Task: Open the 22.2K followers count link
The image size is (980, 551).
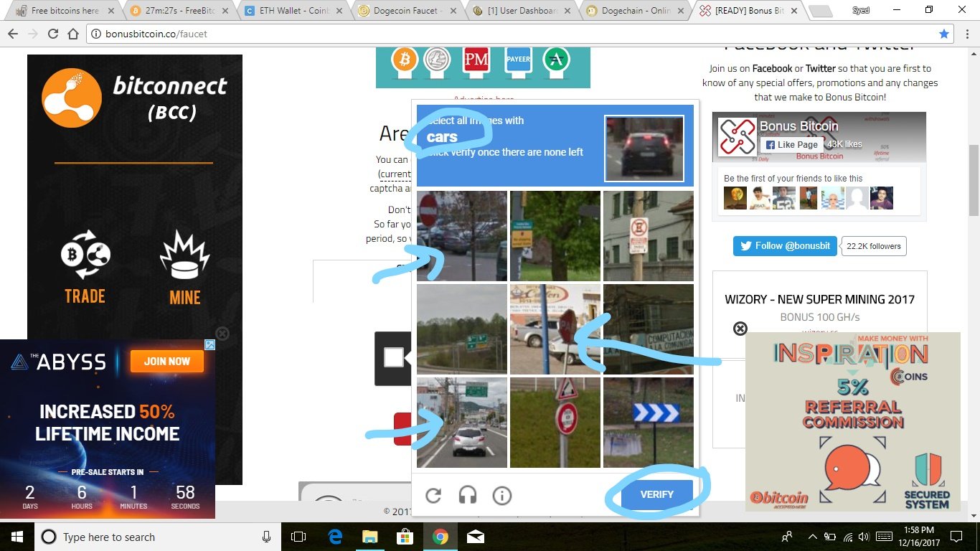Action: point(873,246)
